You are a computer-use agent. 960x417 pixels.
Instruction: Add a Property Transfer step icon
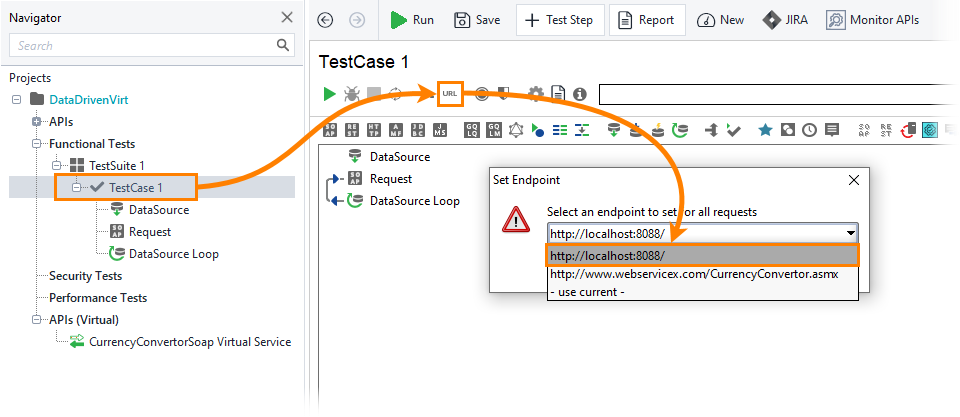point(582,130)
